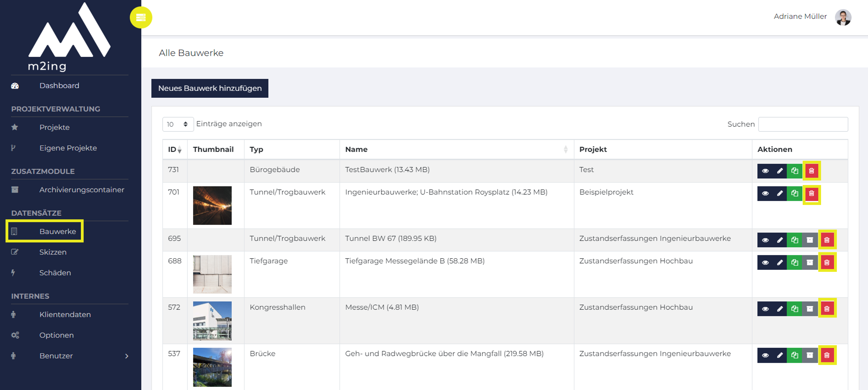Open Dashboard in the sidebar
The image size is (868, 390).
(59, 86)
